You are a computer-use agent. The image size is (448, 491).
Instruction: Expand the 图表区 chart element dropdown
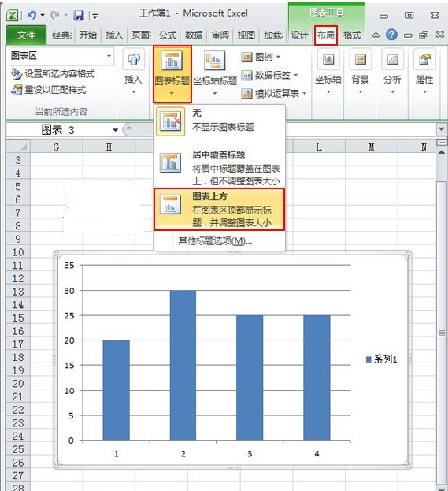109,56
